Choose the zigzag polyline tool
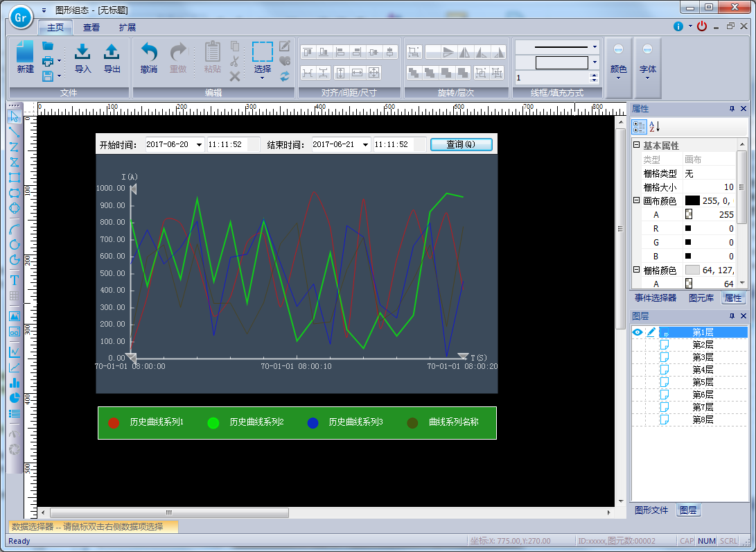Viewport: 756px width, 552px height. [15, 147]
